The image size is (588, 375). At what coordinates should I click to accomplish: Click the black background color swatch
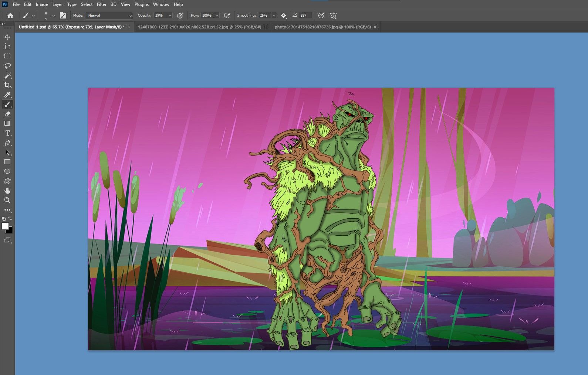click(x=10, y=231)
